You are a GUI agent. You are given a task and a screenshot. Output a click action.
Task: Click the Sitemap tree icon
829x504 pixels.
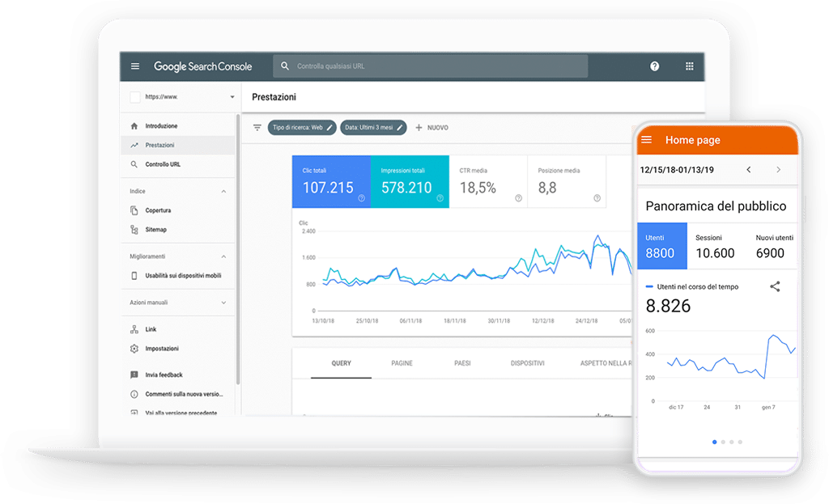[x=134, y=230]
